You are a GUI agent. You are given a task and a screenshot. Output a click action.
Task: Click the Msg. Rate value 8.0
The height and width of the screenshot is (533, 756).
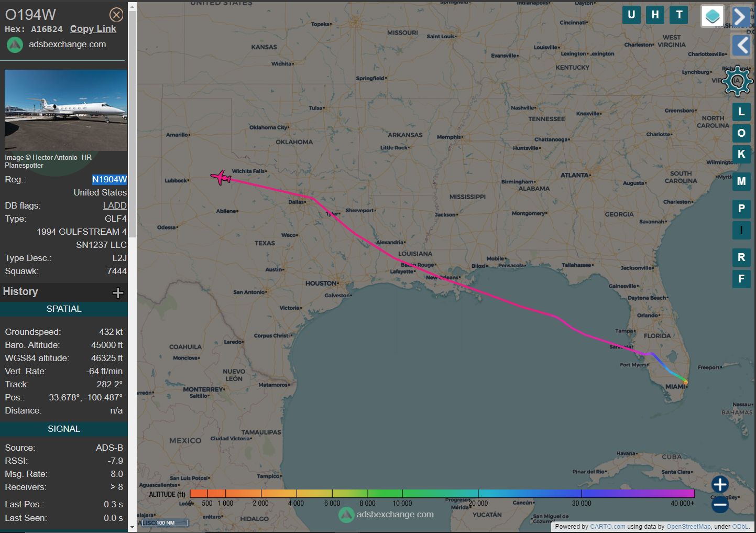pos(117,474)
